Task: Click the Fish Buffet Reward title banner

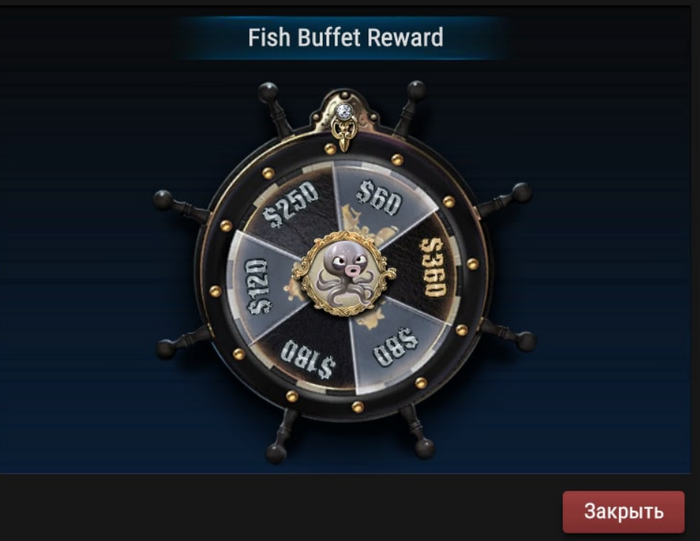Action: tap(346, 37)
